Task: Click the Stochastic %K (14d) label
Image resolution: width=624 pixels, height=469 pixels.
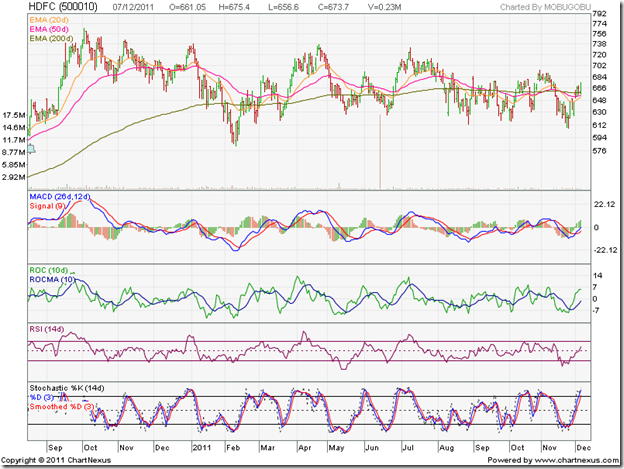Action: [x=72, y=387]
